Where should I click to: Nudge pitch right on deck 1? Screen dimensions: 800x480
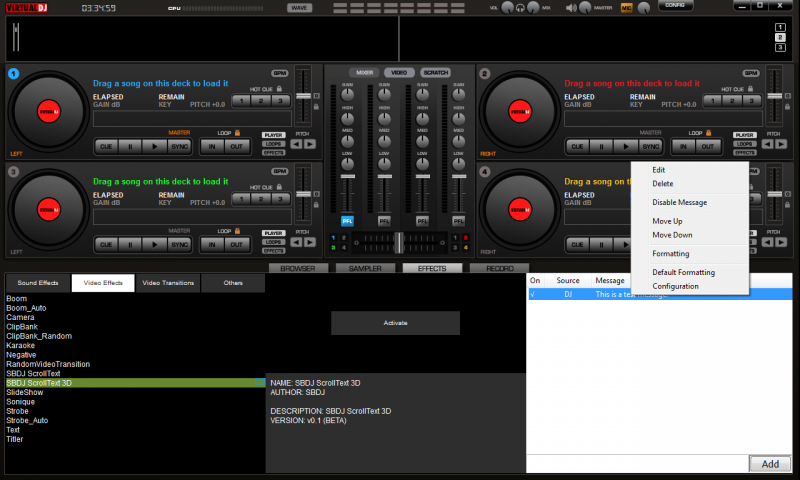pos(310,144)
